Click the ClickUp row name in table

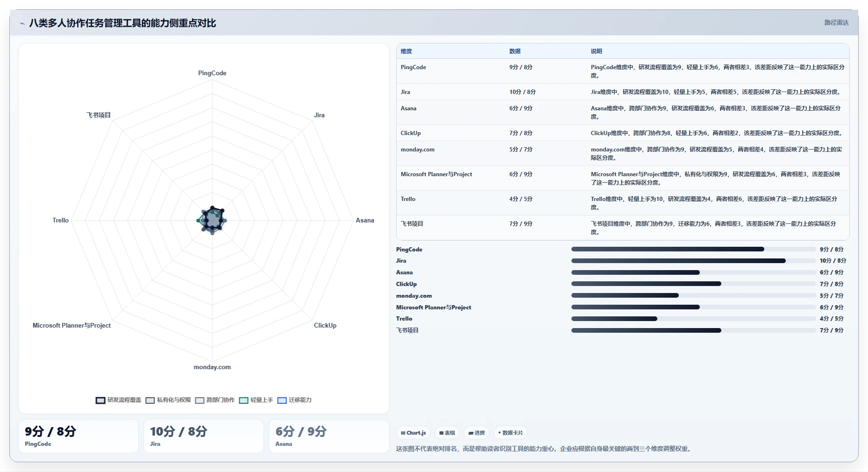click(x=411, y=133)
